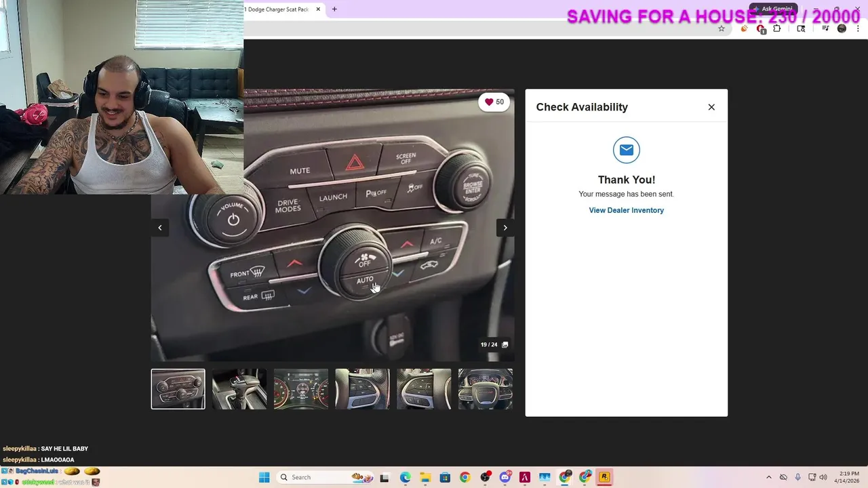Open the red extension with badge count
Image resolution: width=868 pixels, height=488 pixels.
pos(761,29)
